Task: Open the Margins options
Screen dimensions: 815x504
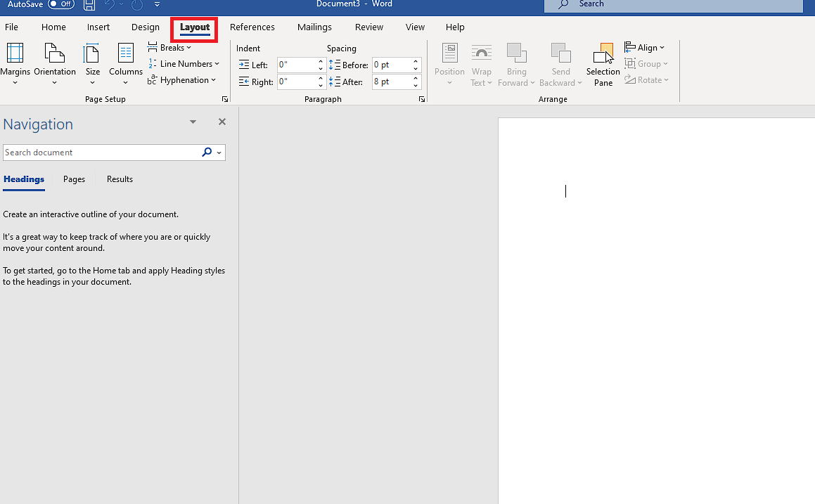Action: tap(15, 63)
